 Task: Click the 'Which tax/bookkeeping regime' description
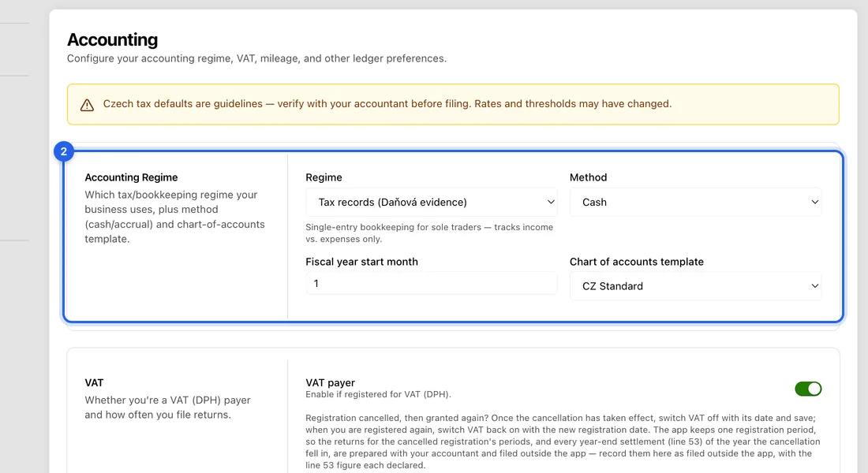tap(174, 217)
